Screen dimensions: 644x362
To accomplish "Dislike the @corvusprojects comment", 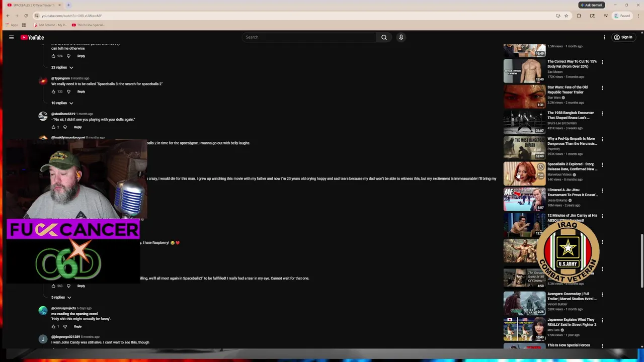I will pos(65,327).
